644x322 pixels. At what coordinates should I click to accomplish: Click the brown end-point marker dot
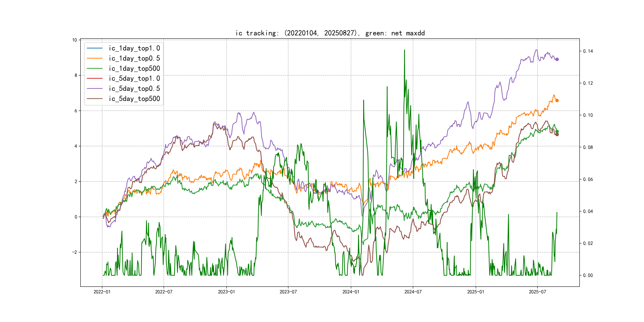[557, 135]
